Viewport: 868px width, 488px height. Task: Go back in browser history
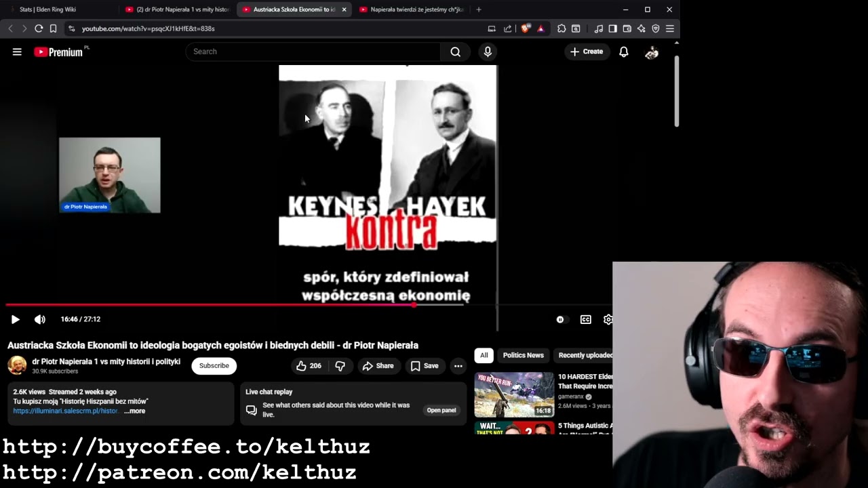(x=10, y=28)
